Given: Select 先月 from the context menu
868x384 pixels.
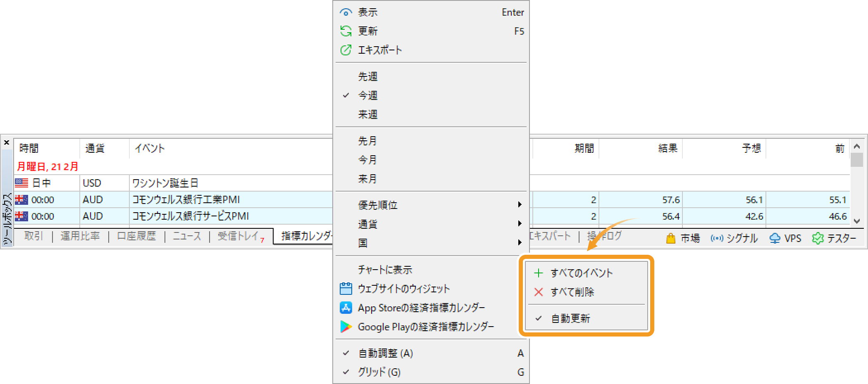Looking at the screenshot, I should (x=431, y=141).
